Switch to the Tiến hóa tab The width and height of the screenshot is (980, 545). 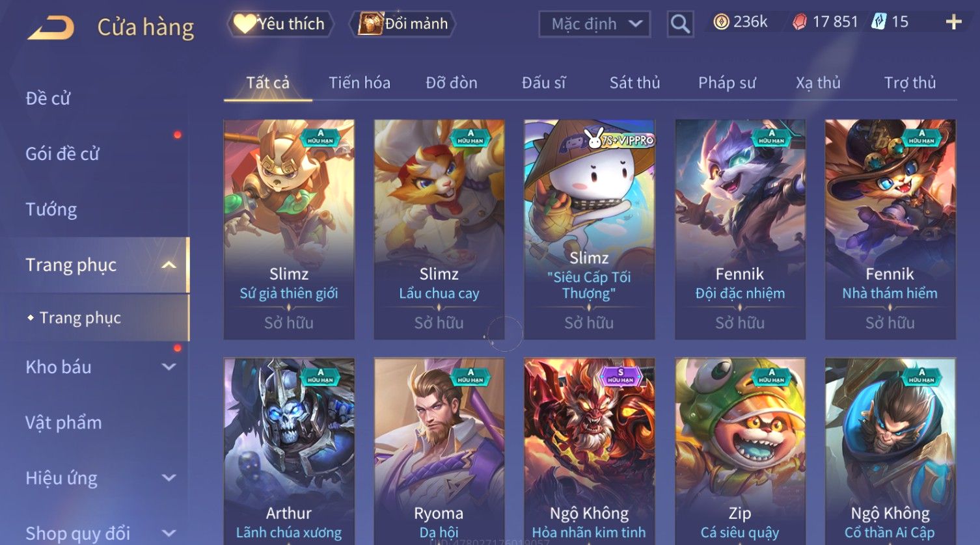(359, 83)
